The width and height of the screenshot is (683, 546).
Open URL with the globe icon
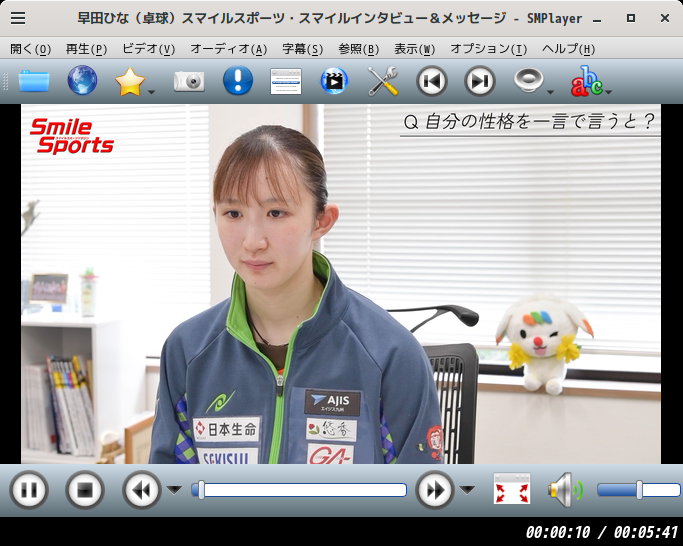coord(82,80)
